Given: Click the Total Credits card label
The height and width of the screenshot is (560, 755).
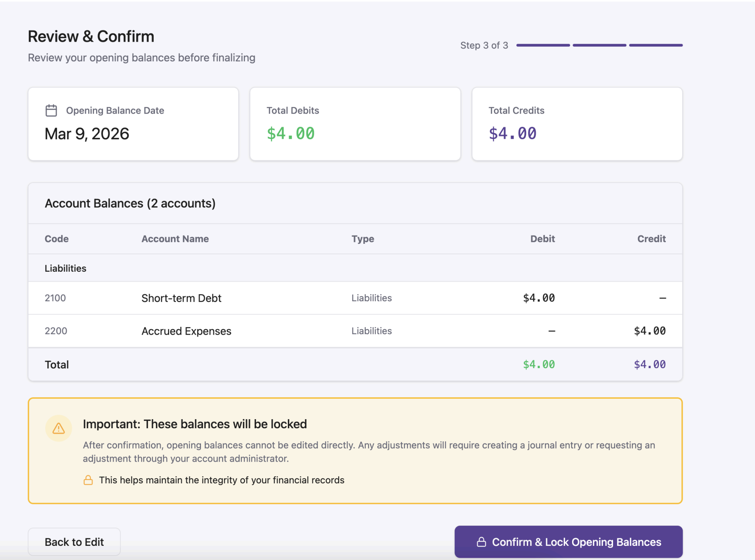Looking at the screenshot, I should point(516,111).
